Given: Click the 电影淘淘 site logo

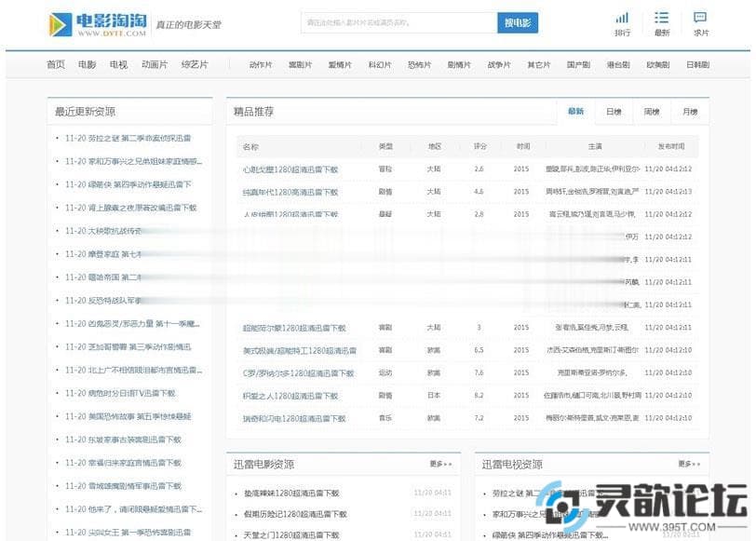Looking at the screenshot, I should click(x=99, y=24).
